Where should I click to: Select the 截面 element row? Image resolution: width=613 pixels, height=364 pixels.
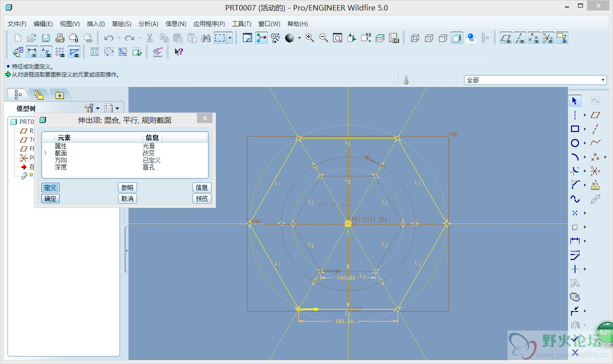pos(124,153)
